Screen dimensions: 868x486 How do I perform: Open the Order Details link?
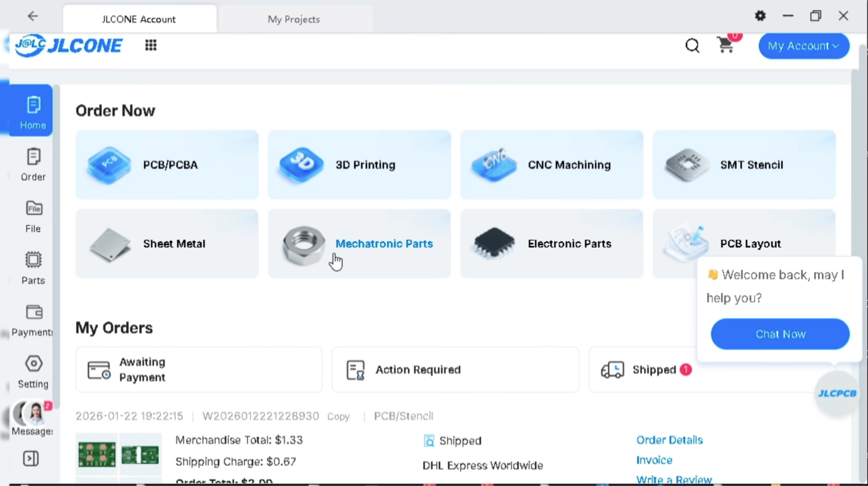(670, 440)
